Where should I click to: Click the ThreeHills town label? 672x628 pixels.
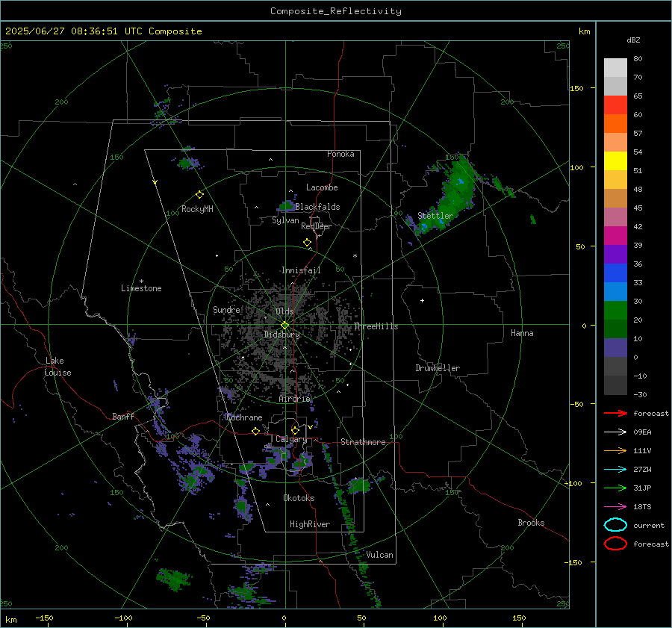coord(376,326)
